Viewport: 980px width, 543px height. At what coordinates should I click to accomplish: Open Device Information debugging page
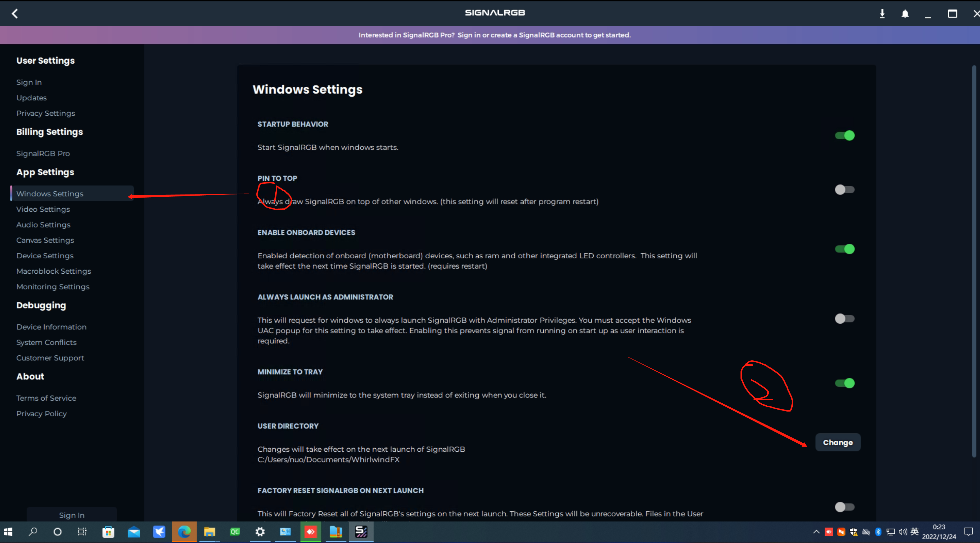51,327
